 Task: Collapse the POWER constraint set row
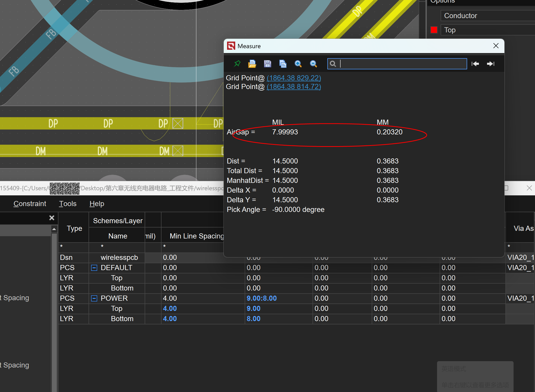pyautogui.click(x=94, y=298)
